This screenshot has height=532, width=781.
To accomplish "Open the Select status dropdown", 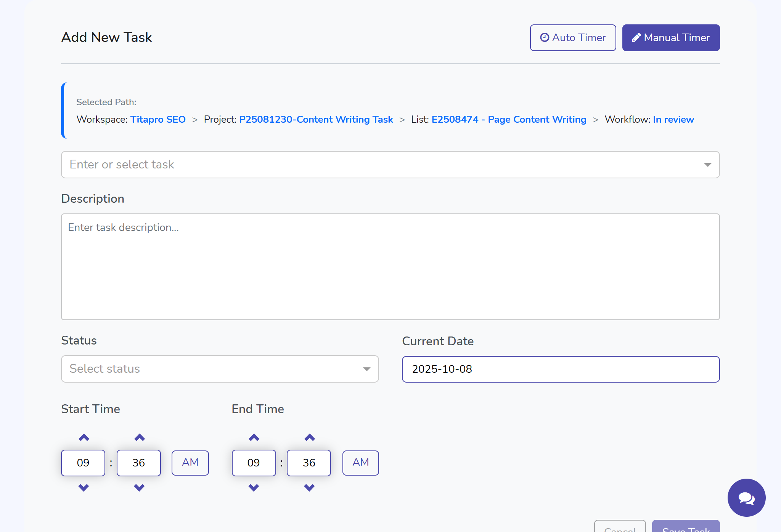I will [220, 369].
